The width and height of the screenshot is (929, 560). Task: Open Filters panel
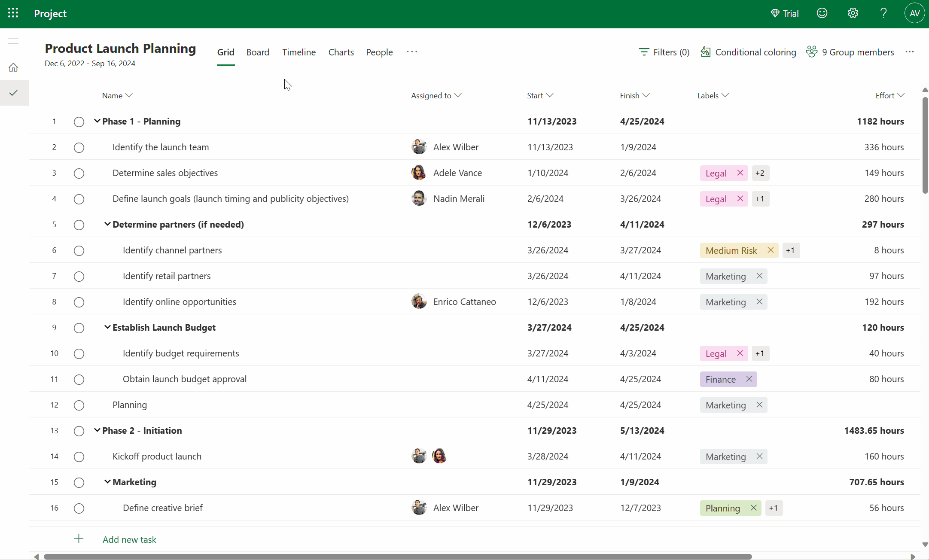(x=664, y=52)
